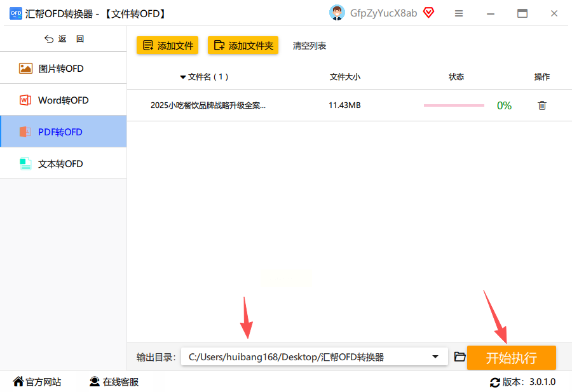The height and width of the screenshot is (392, 572).
Task: Click the Word转OFD document icon
Action: pos(25,100)
